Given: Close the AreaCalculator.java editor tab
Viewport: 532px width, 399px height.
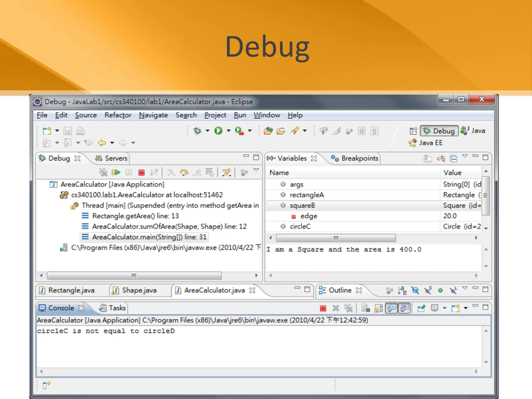Looking at the screenshot, I should coord(252,291).
